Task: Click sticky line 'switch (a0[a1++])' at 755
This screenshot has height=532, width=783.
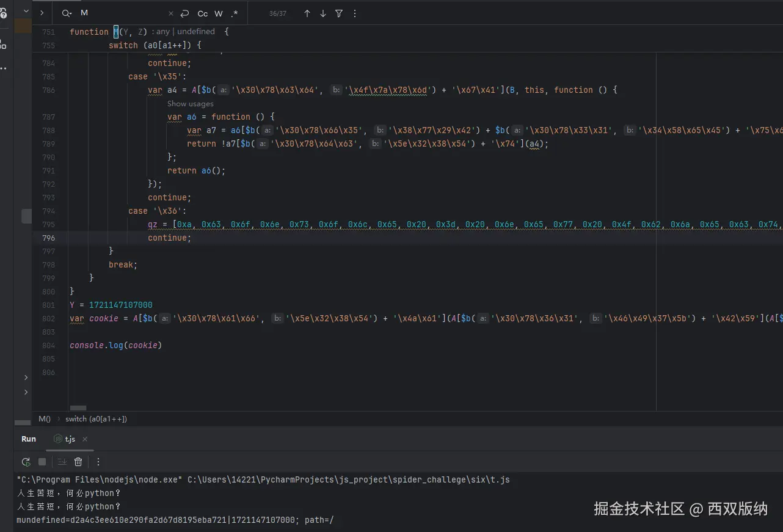Action: click(x=155, y=45)
